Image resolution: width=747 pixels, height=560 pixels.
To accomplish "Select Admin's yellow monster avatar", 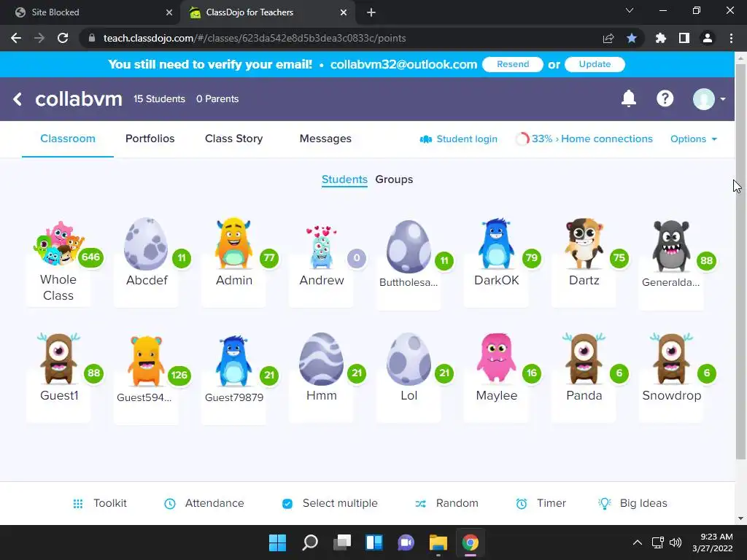I will click(233, 244).
